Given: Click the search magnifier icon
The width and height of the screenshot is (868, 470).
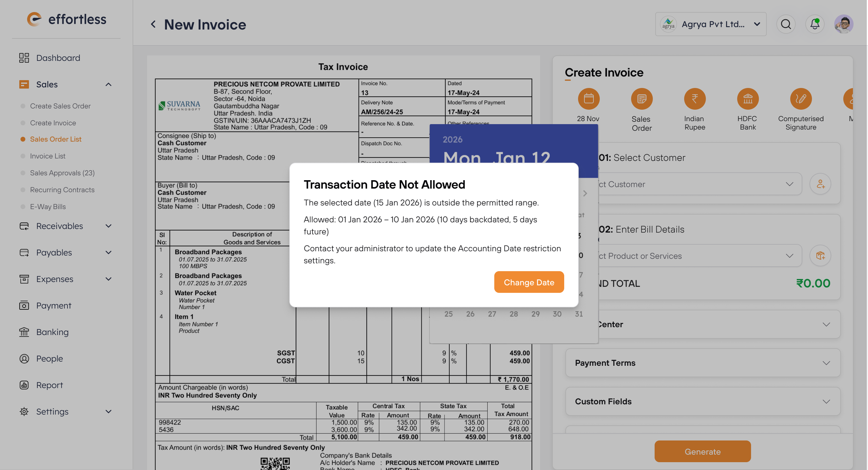Looking at the screenshot, I should [785, 24].
